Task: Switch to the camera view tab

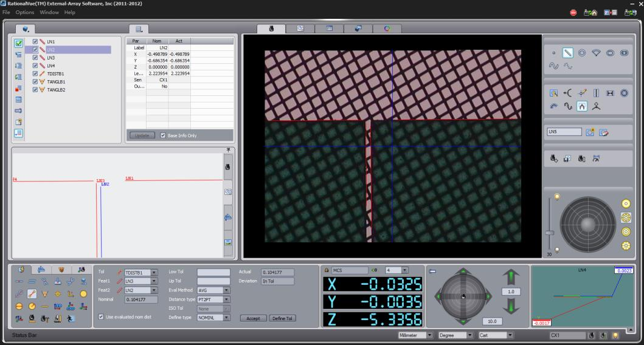Action: 271,29
